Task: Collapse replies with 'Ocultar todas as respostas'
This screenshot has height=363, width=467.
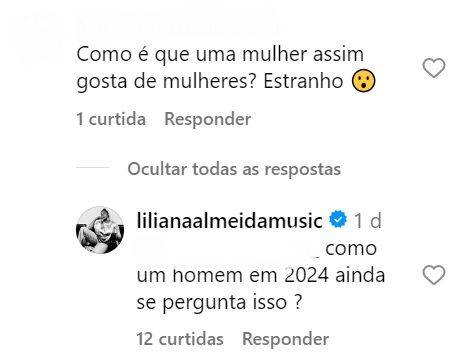Action: pos(234,169)
